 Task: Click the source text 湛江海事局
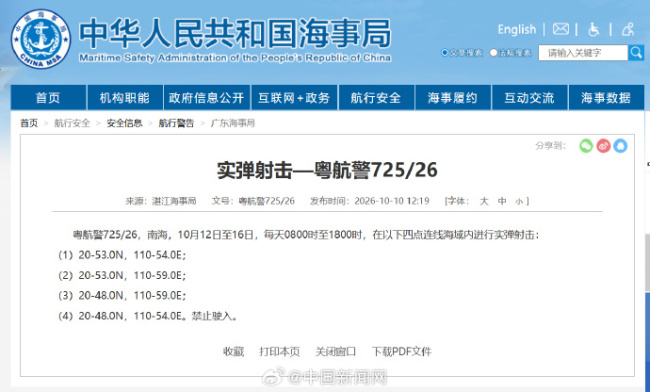174,201
